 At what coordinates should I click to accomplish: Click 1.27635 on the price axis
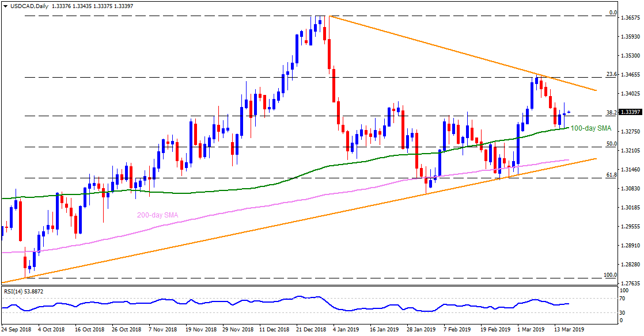[631, 284]
